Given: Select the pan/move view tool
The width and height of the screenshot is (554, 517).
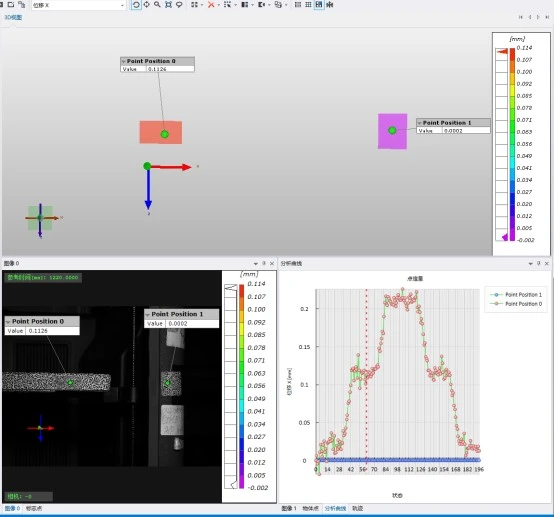Looking at the screenshot, I should (x=146, y=5).
